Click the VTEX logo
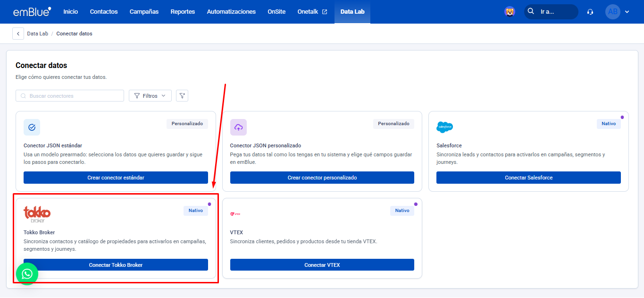Image resolution: width=644 pixels, height=298 pixels. pos(235,214)
